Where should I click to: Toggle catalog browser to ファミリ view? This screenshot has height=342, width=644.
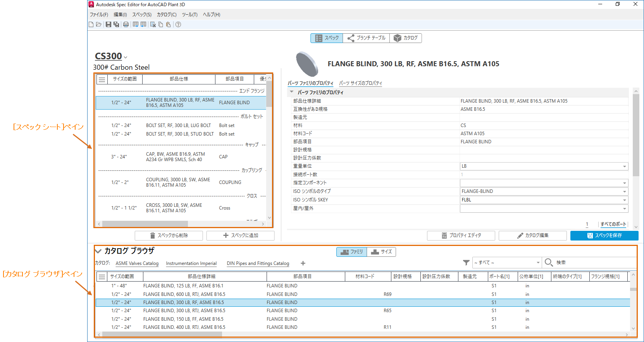point(351,252)
